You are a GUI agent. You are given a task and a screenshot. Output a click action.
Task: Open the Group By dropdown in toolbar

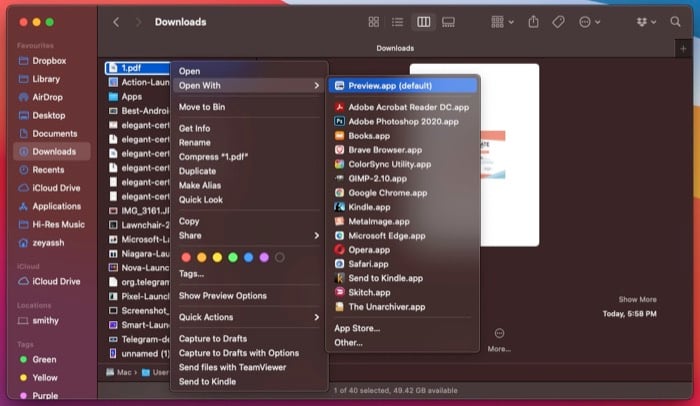point(502,22)
